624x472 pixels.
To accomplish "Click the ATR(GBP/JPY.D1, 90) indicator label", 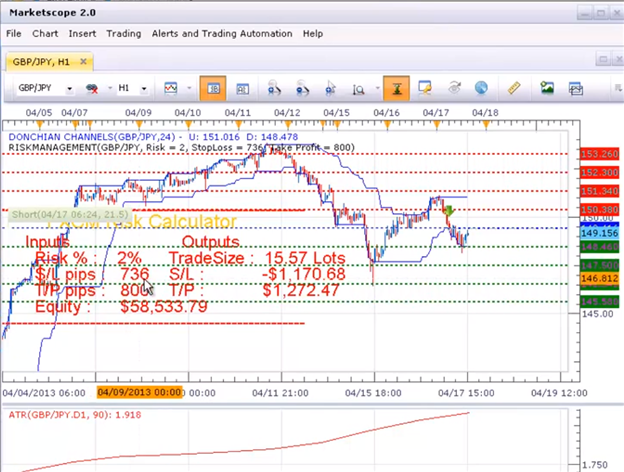I will click(75, 415).
